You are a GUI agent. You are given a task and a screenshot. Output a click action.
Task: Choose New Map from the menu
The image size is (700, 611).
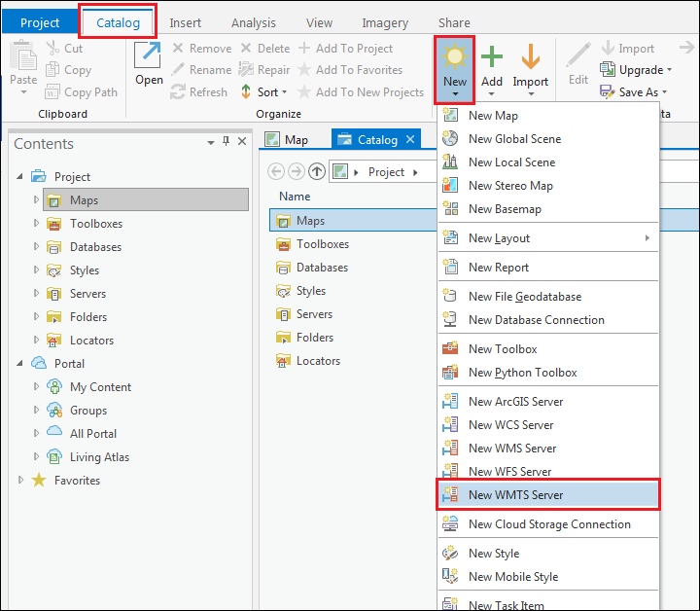click(548, 116)
